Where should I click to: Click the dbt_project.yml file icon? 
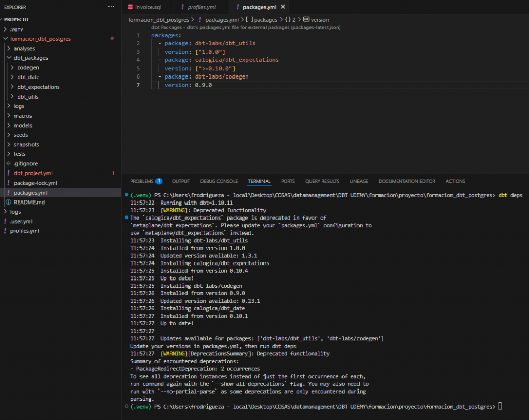(x=8, y=173)
